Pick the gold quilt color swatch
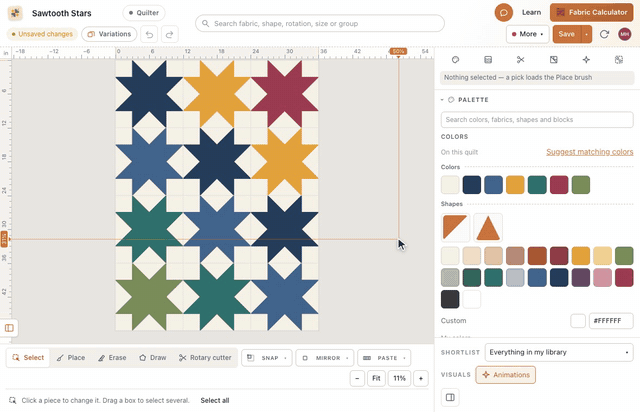 pos(515,185)
